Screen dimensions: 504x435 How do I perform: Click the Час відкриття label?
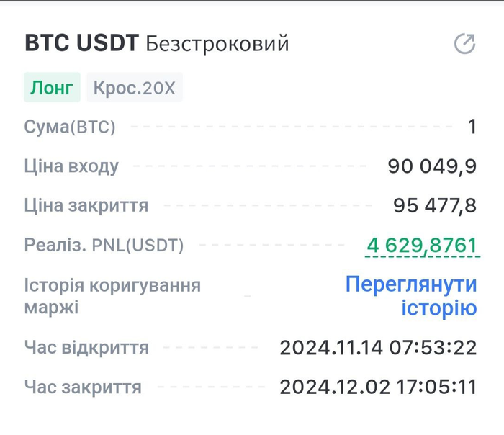click(x=86, y=348)
